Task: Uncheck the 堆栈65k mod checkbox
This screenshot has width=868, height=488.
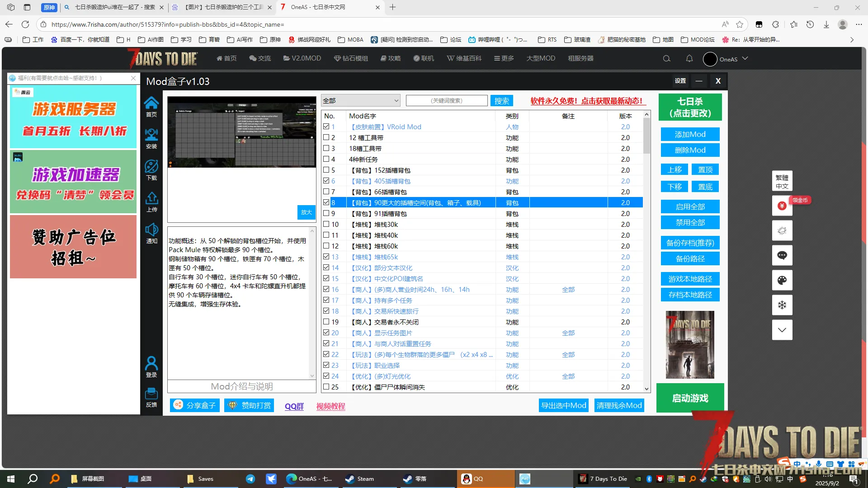Action: (326, 257)
